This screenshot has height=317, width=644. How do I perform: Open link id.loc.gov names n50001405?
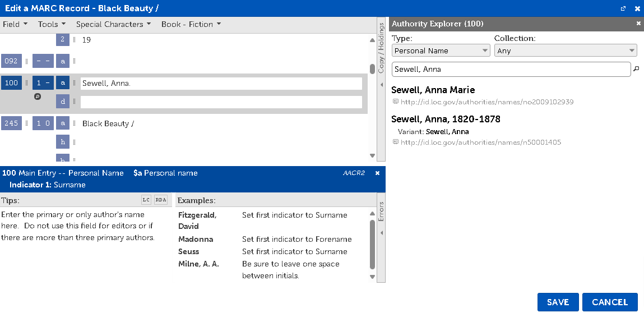point(480,143)
